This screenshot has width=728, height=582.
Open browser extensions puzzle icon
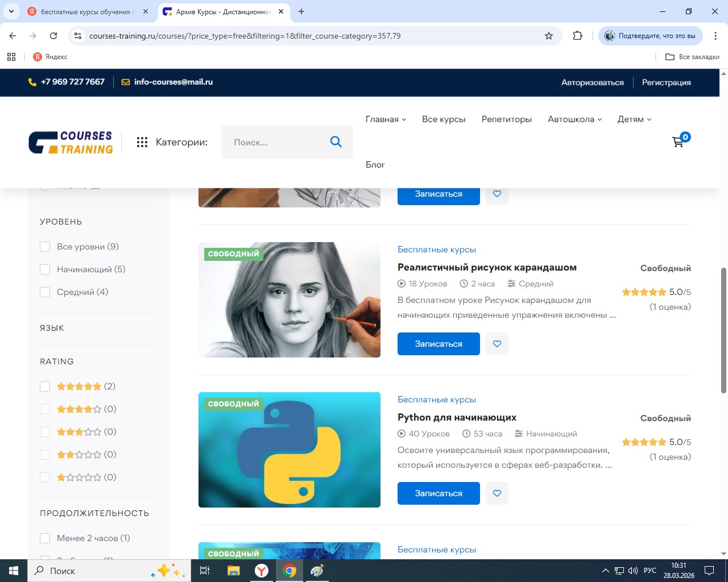[x=578, y=36]
